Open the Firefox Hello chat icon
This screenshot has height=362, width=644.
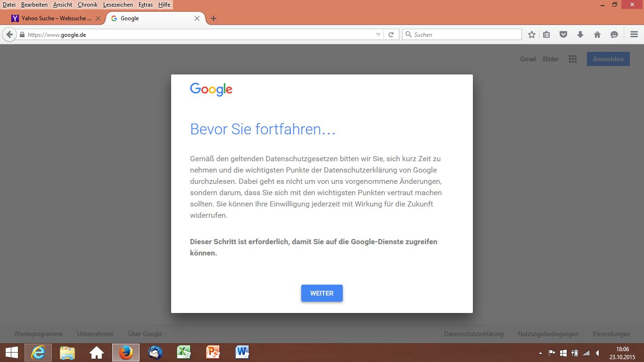point(614,34)
